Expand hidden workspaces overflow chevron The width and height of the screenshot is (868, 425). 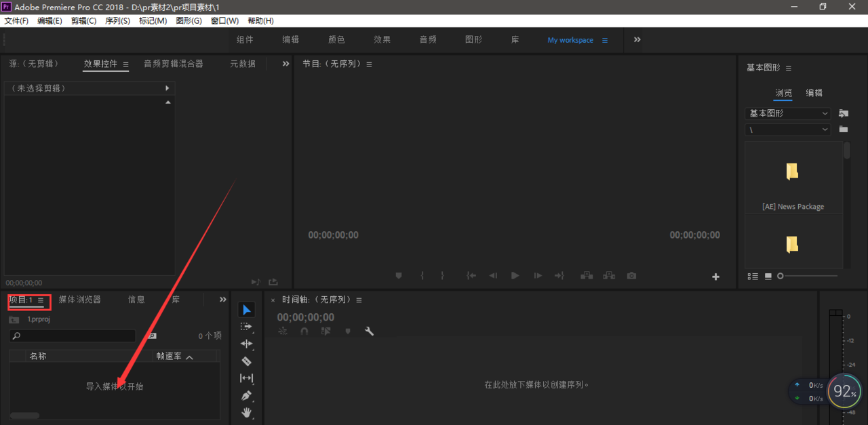(637, 40)
